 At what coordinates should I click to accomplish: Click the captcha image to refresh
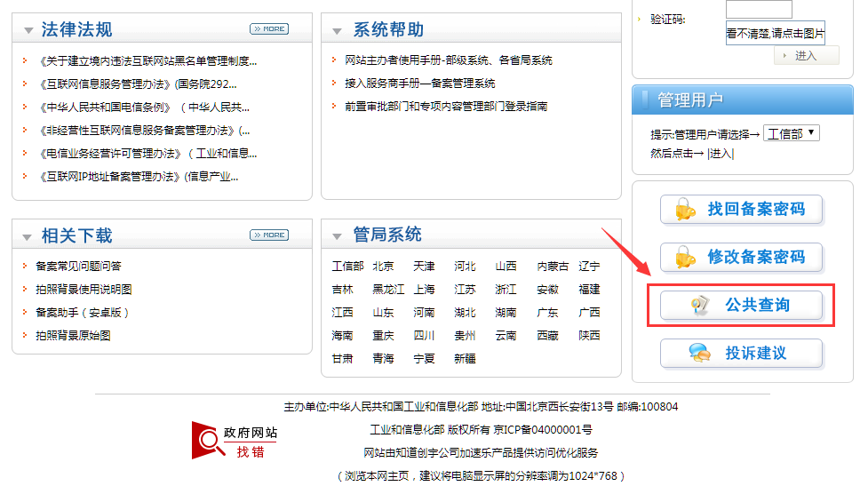click(775, 34)
